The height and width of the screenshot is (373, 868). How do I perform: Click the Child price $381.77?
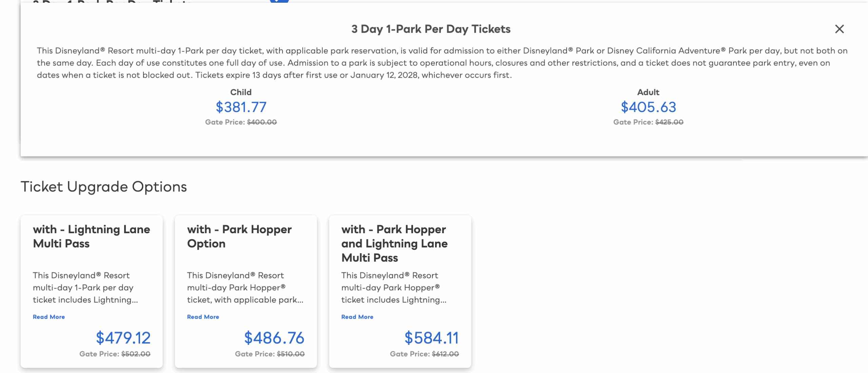tap(241, 107)
